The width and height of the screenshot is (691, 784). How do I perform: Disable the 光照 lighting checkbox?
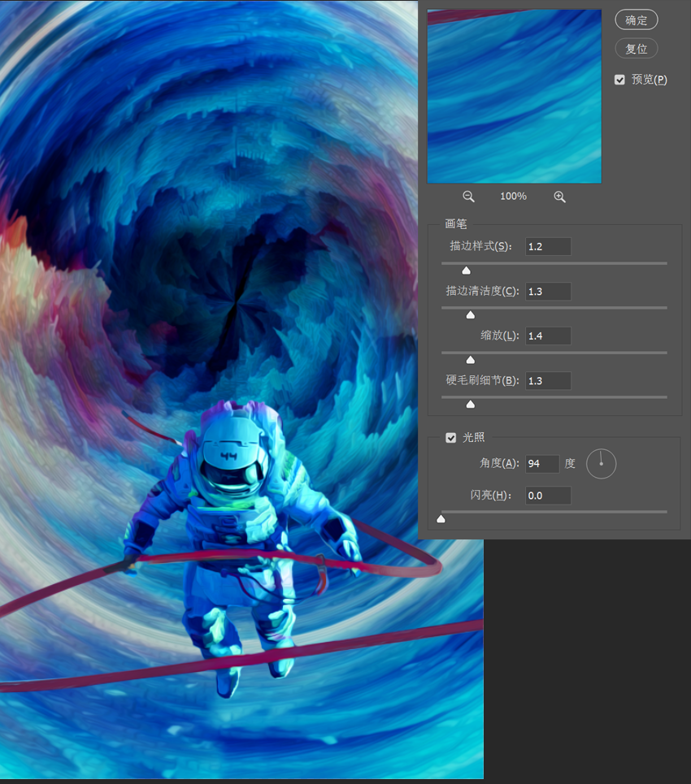tap(451, 438)
